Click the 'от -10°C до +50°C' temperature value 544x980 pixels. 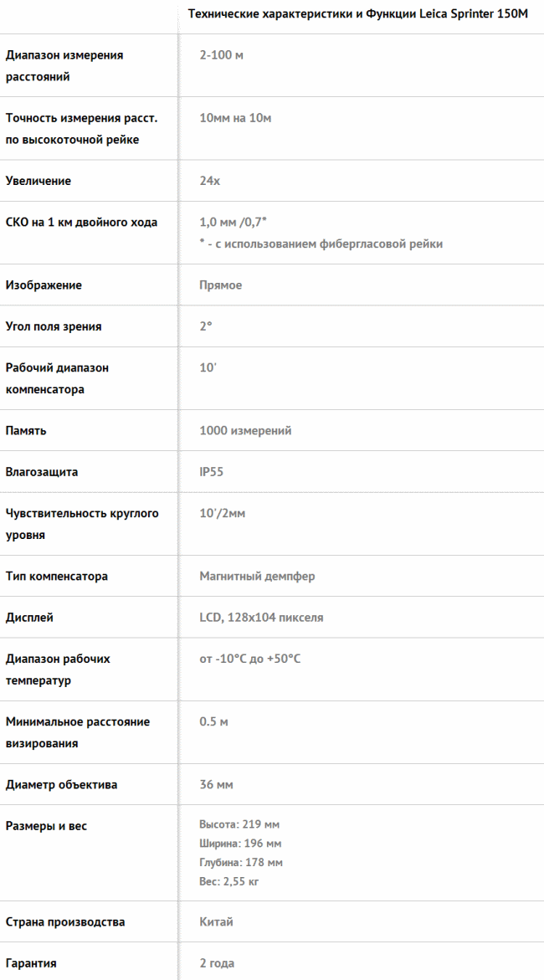250,659
